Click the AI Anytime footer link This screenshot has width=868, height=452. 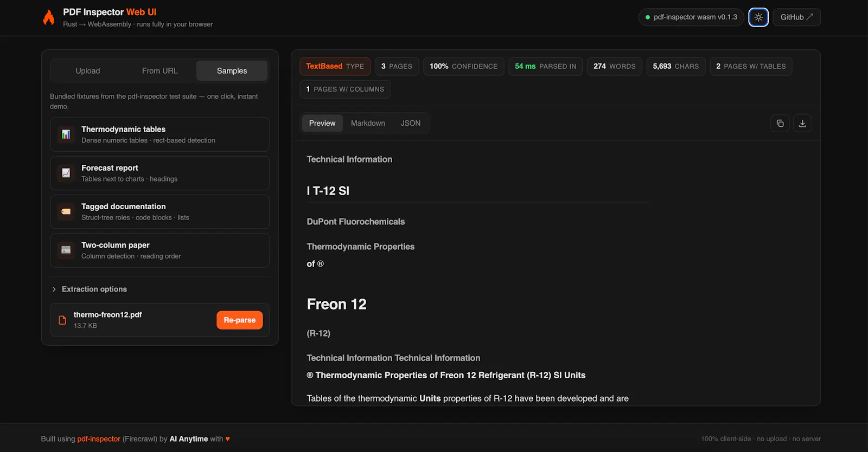(189, 439)
